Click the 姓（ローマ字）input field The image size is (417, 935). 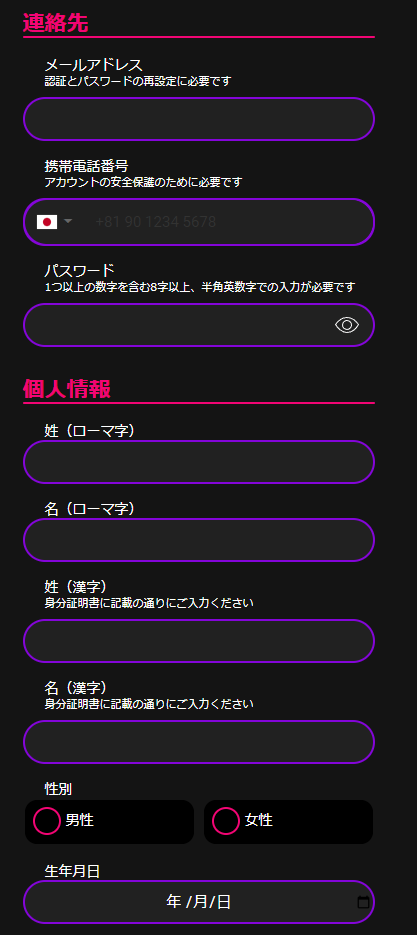(199, 462)
